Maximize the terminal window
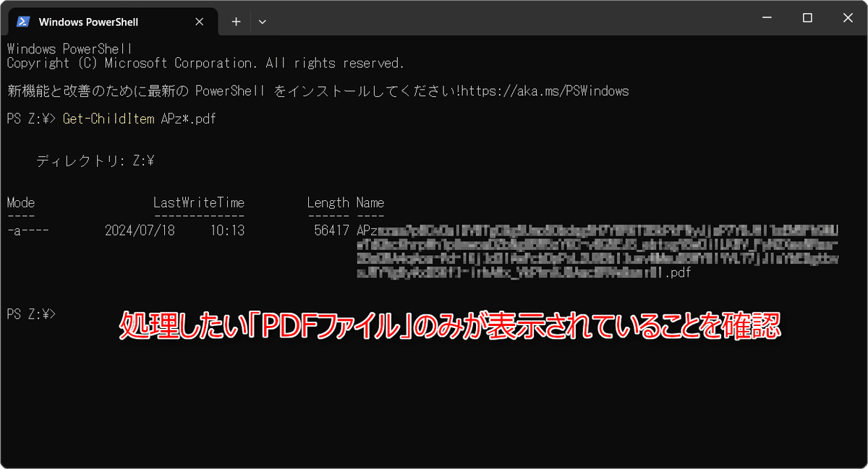 coord(808,18)
